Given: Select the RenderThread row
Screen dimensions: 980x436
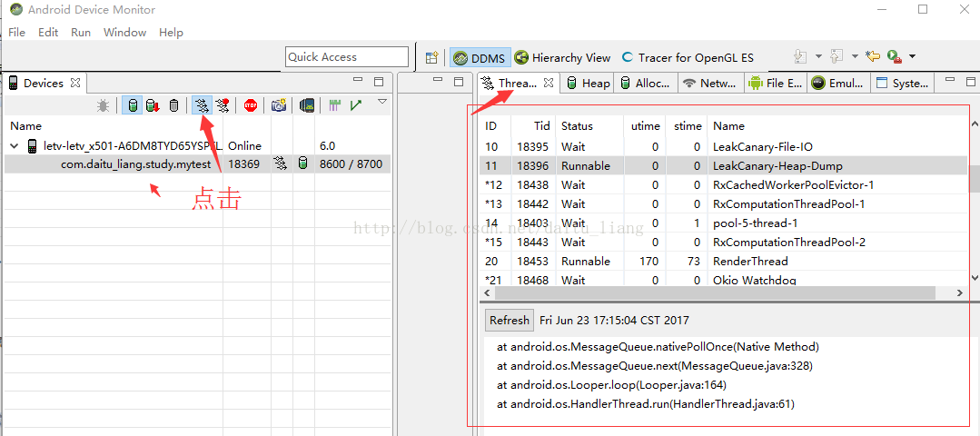Looking at the screenshot, I should pyautogui.click(x=725, y=261).
